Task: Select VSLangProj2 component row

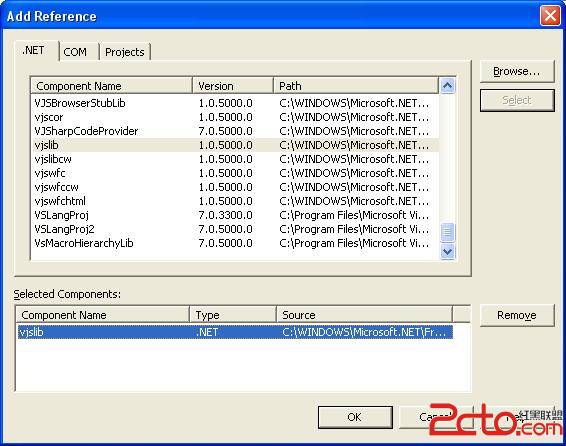Action: pyautogui.click(x=235, y=229)
